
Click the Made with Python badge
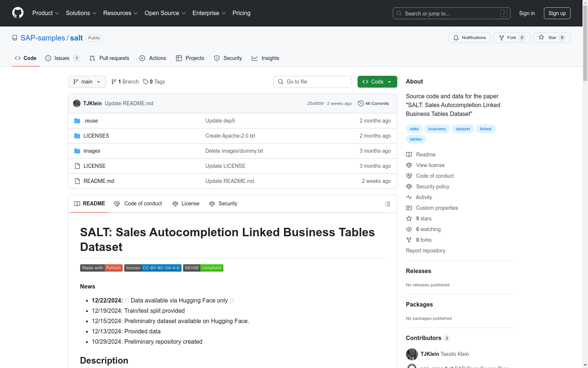[x=101, y=268]
